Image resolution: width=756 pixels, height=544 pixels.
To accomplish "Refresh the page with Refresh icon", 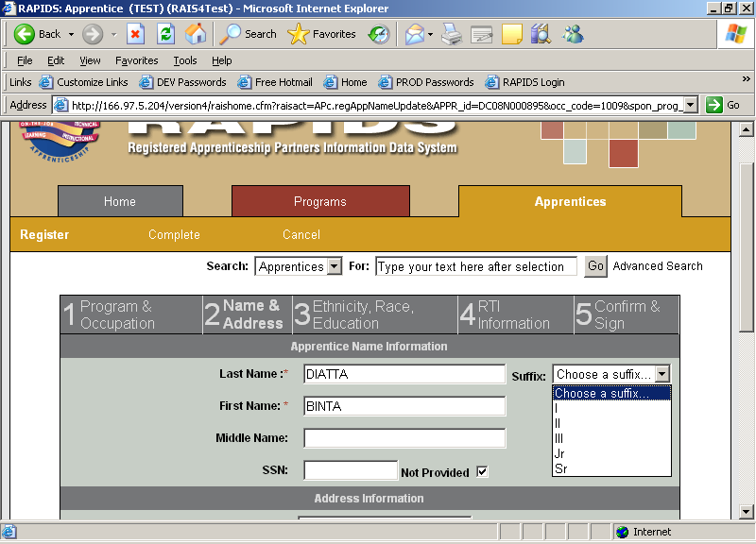I will tap(165, 34).
